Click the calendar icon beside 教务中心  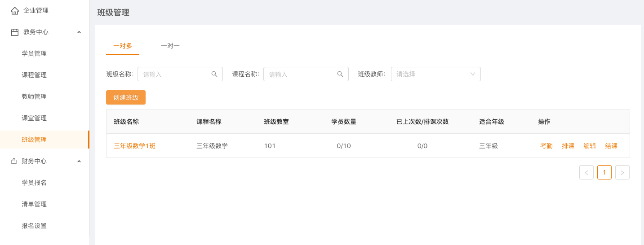point(15,32)
